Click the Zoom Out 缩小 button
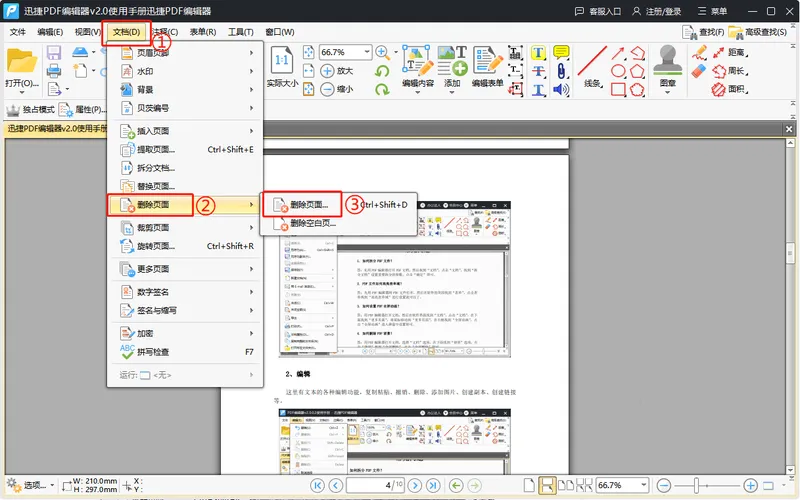The height and width of the screenshot is (500, 800). (x=336, y=89)
